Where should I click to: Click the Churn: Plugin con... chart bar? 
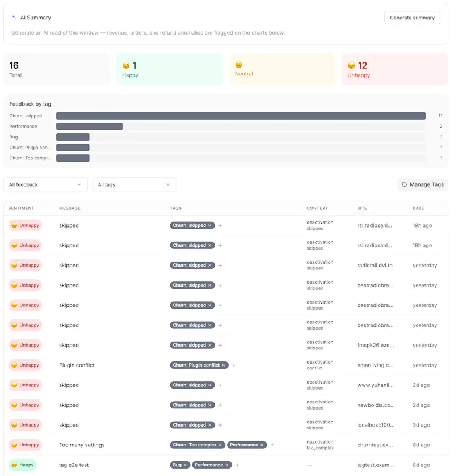click(73, 148)
